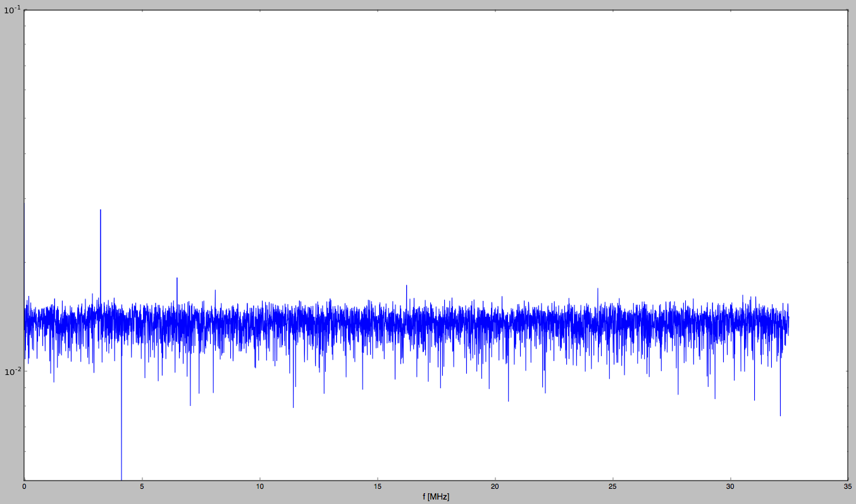Click the x-axis tick label 15
The width and height of the screenshot is (856, 504).
pos(377,487)
